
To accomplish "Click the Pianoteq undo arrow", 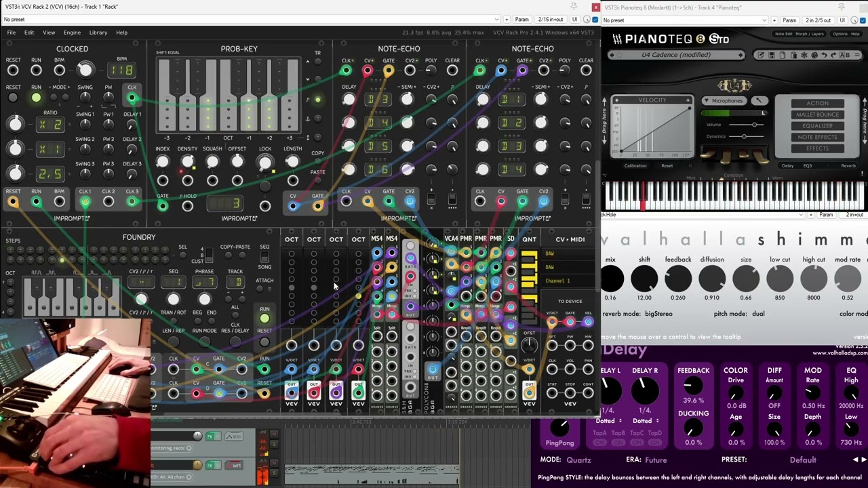I will [824, 55].
